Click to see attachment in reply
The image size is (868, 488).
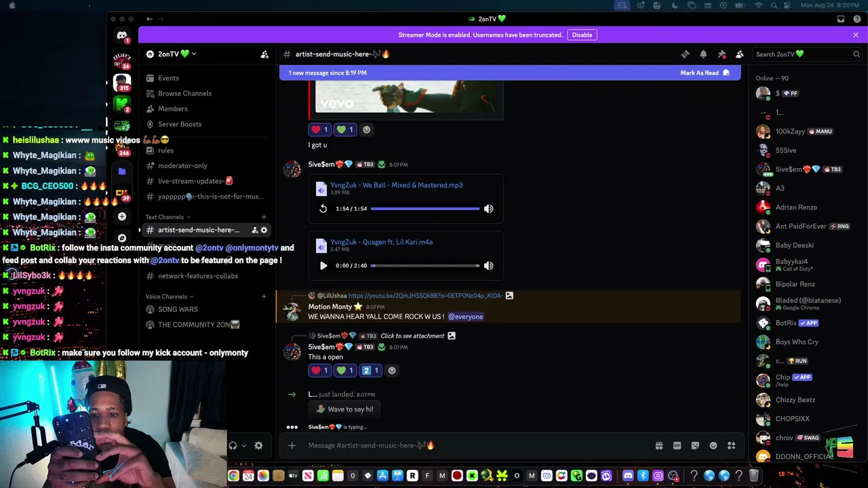point(412,335)
